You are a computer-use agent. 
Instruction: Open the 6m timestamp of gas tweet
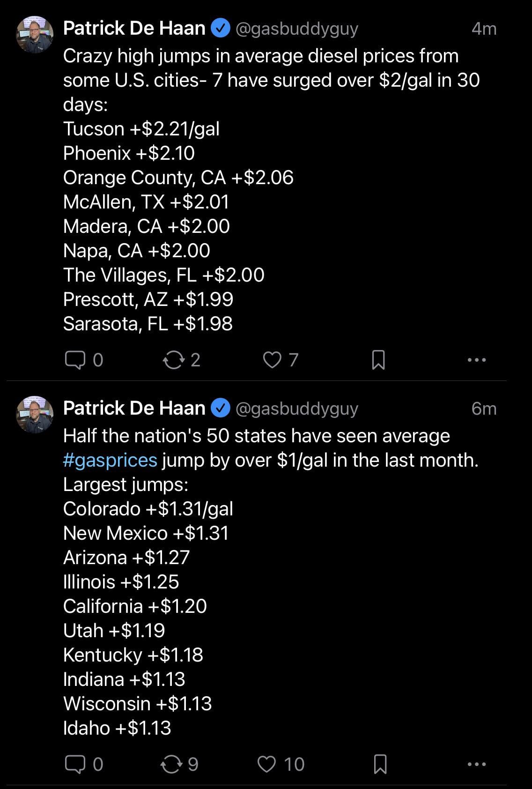tap(484, 409)
